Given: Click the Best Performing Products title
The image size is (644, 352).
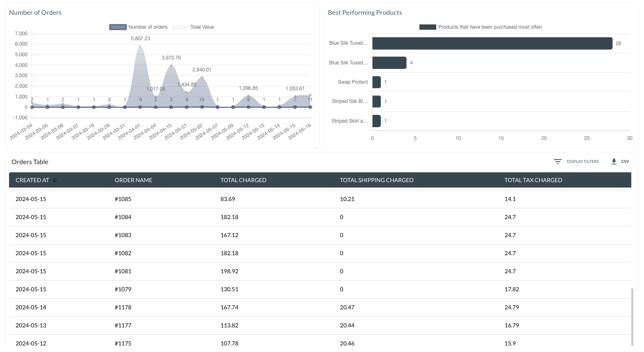Looking at the screenshot, I should [x=365, y=13].
